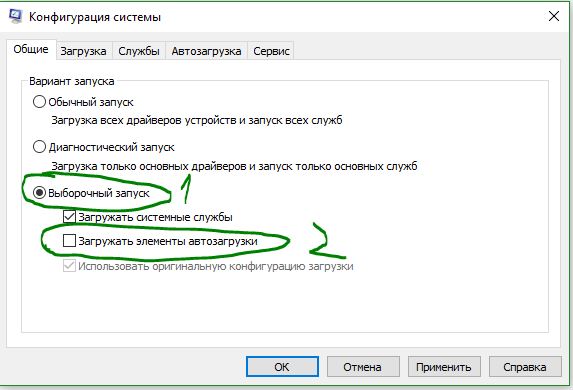Viewport: 573px width, 390px height.
Task: Check Загружать элементы автозагрузки checkbox
Action: click(x=69, y=241)
